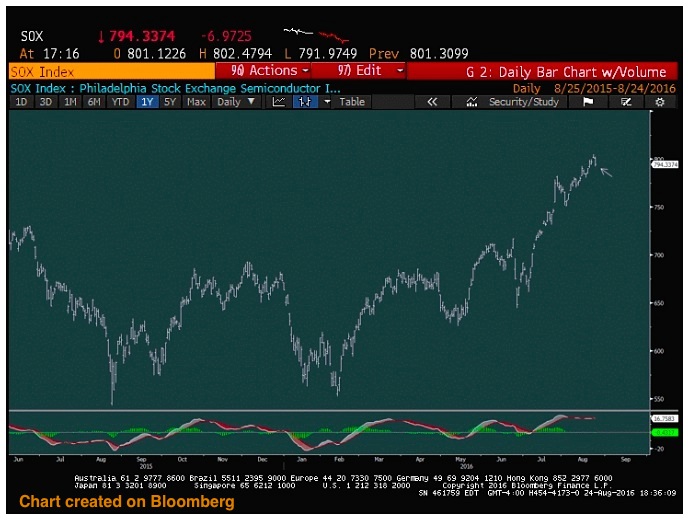Image resolution: width=692 pixels, height=521 pixels.
Task: Click the double left chevron collapse icon
Action: [432, 102]
